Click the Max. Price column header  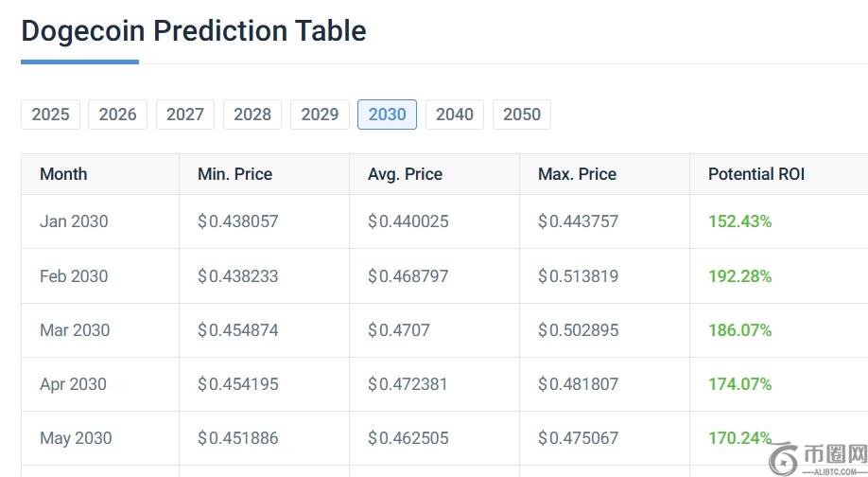[x=577, y=174]
